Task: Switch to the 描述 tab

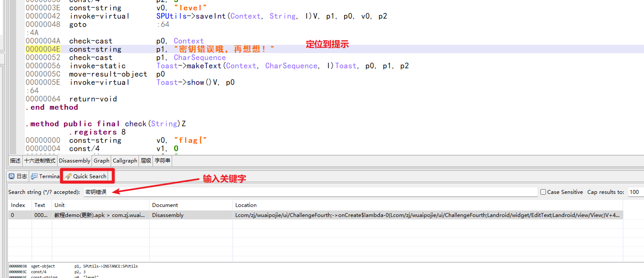Action: click(x=15, y=161)
